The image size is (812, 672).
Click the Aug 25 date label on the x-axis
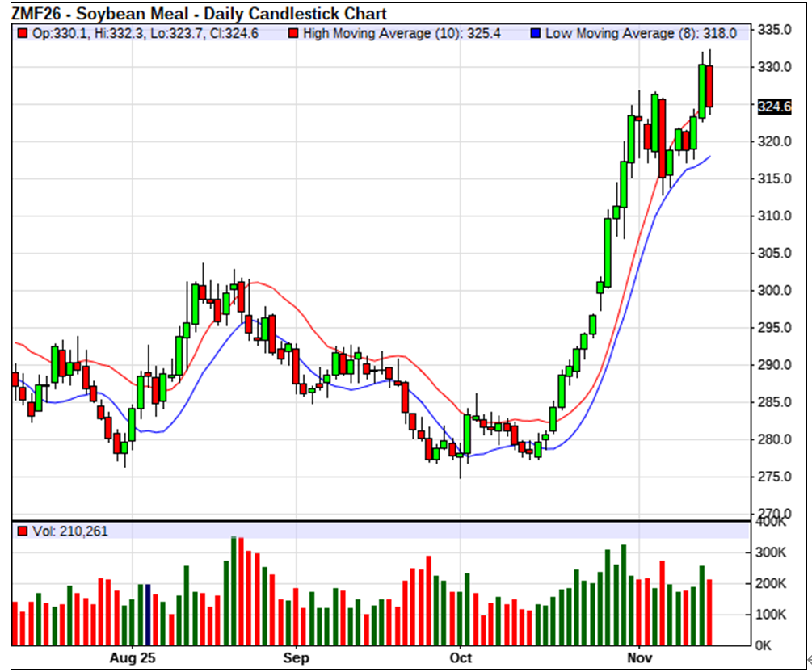point(132,656)
